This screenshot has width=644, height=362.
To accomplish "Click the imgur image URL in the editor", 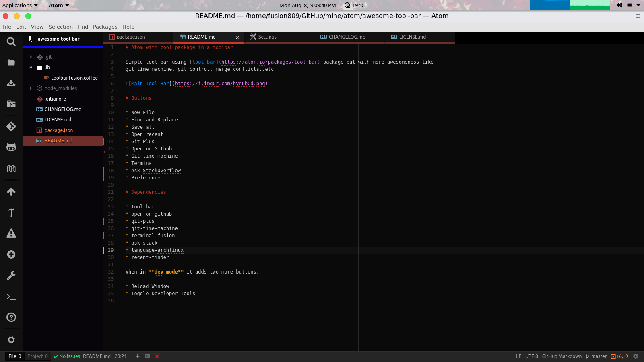I will coord(220,84).
